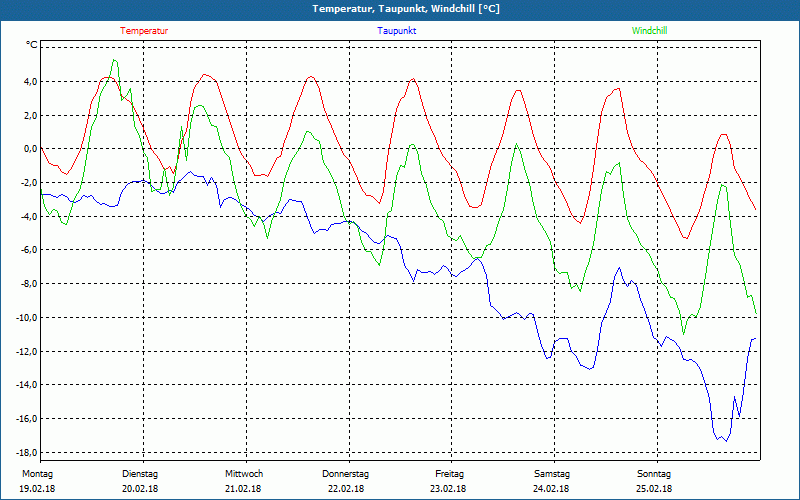Click the 25.02.18 date label
This screenshot has height=500, width=800.
(654, 489)
